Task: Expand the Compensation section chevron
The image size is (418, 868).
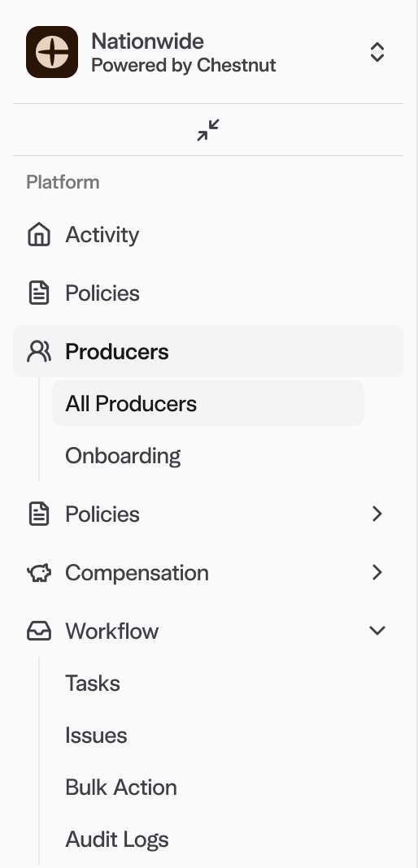Action: 377,572
